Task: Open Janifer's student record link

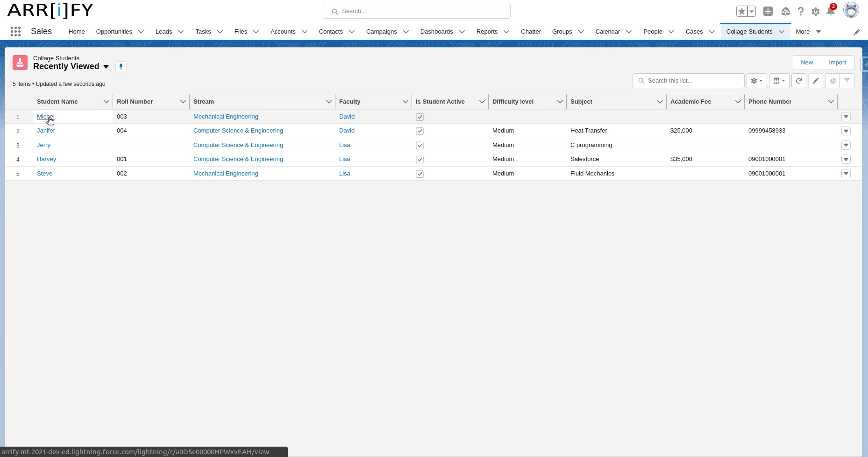Action: [46, 131]
